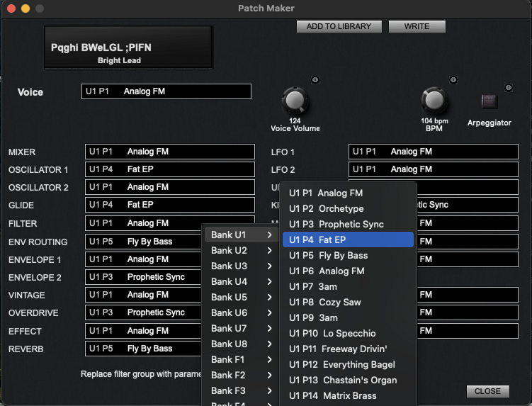Open the Voice patch dropdown
Viewport: 532px width, 406px height.
[x=166, y=91]
